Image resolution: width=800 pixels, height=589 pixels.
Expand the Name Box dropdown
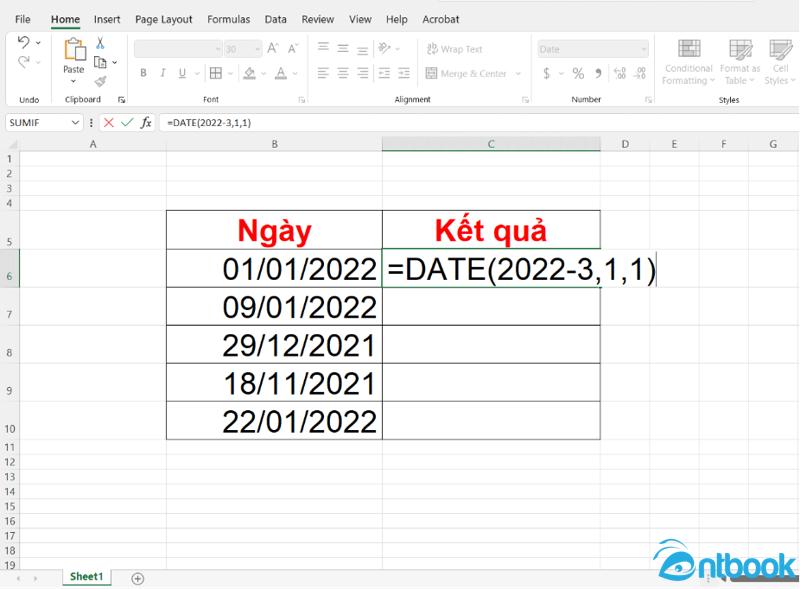75,122
